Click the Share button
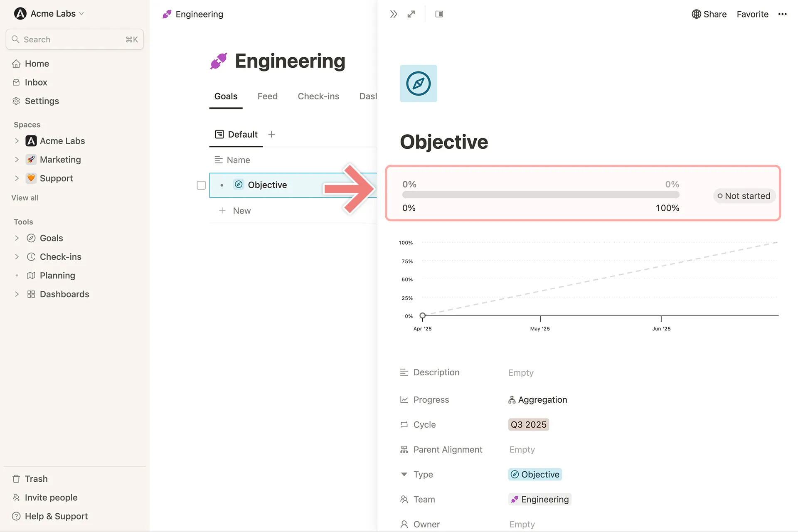This screenshot has height=532, width=798. (709, 14)
